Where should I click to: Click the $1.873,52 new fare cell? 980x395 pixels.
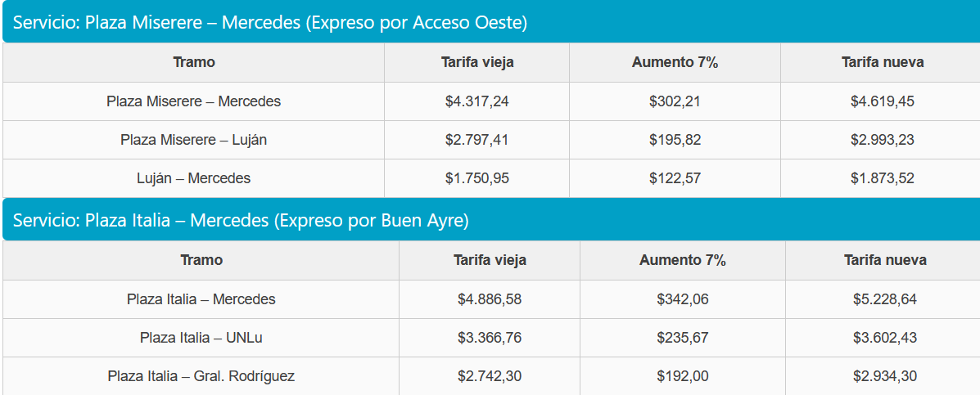883,177
